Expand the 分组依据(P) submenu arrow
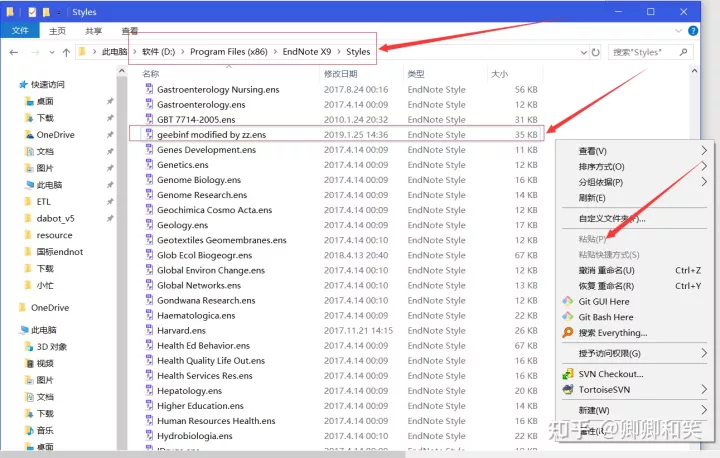720x458 pixels. [704, 182]
